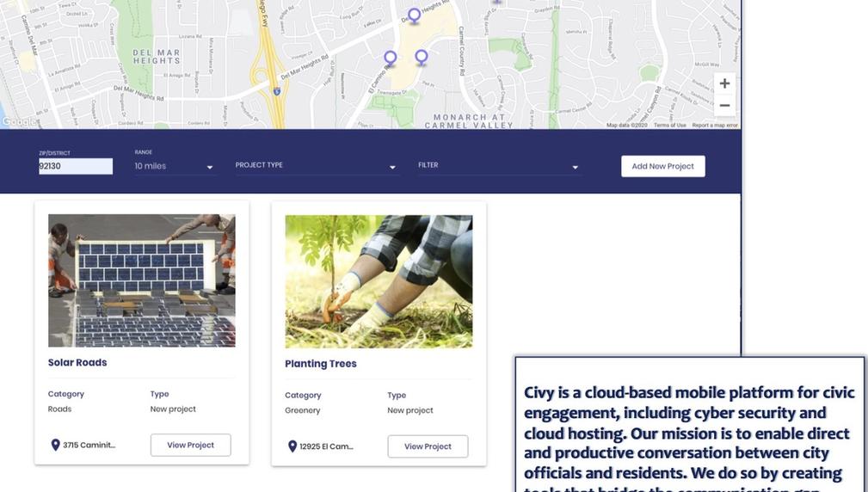This screenshot has width=868, height=492.
Task: Click Report a map error link
Action: [715, 125]
